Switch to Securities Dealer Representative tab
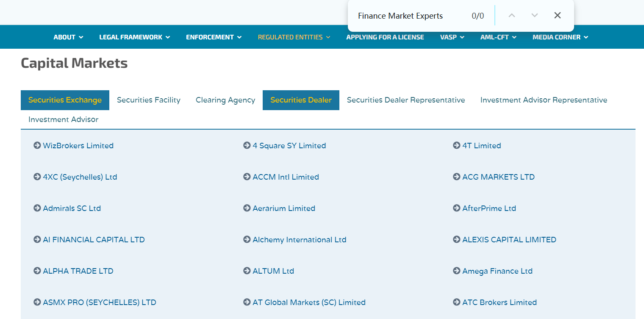The image size is (644, 319). coord(406,100)
